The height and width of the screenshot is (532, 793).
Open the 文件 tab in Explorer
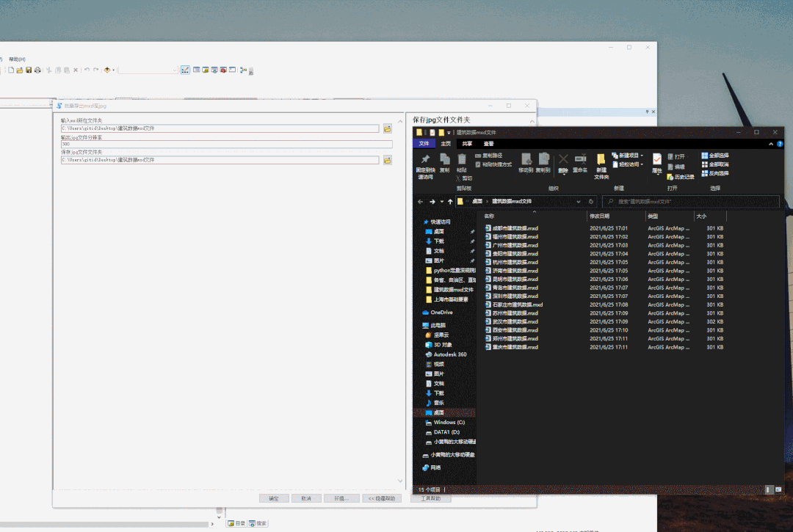(x=424, y=144)
